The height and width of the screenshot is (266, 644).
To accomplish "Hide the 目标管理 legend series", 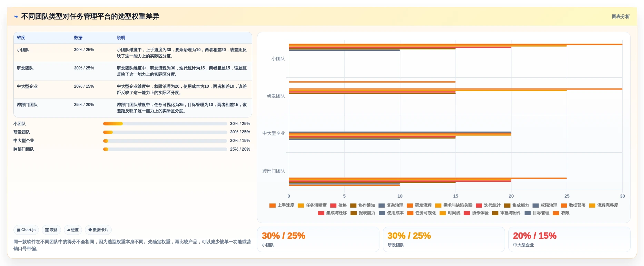I will (537, 213).
